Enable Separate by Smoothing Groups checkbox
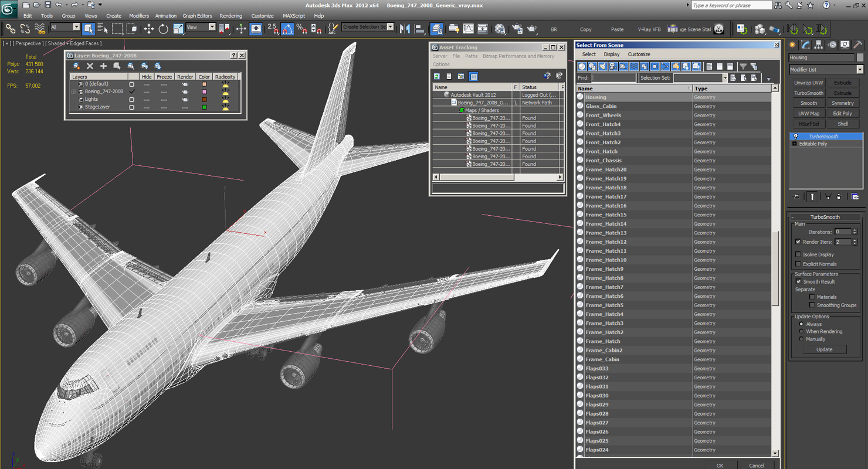This screenshot has height=469, width=868. [x=812, y=305]
